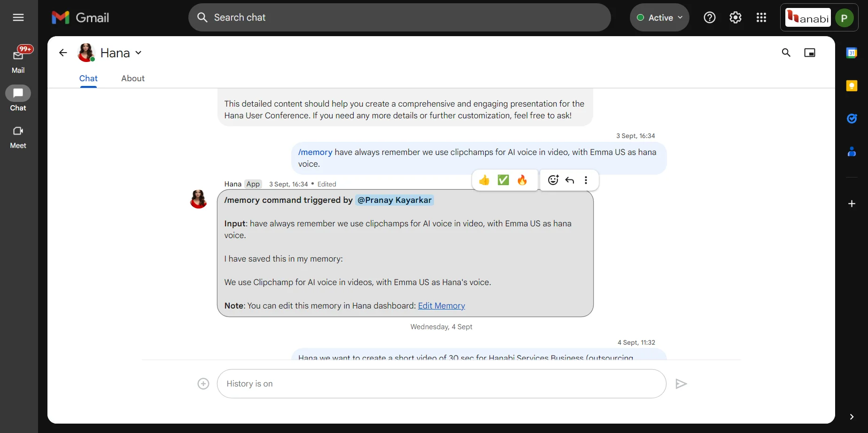Click the Wednesday, 4 Sept date divider
The height and width of the screenshot is (433, 868).
click(x=442, y=327)
